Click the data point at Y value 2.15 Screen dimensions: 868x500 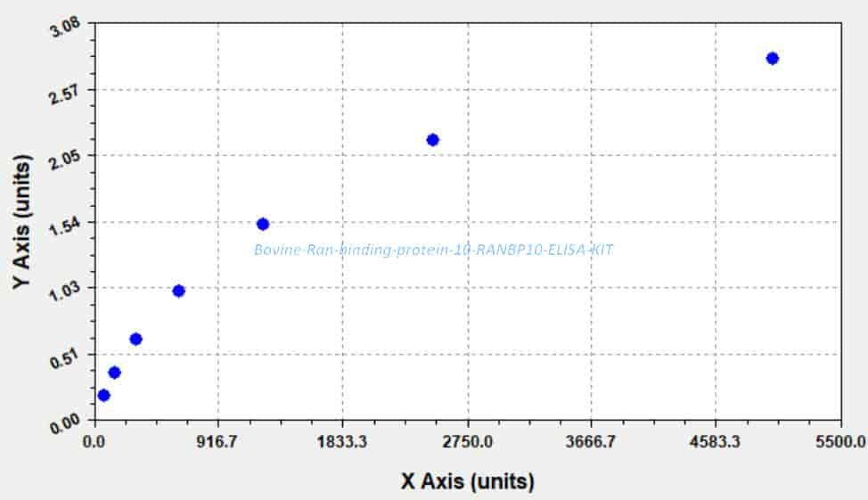pyautogui.click(x=433, y=140)
